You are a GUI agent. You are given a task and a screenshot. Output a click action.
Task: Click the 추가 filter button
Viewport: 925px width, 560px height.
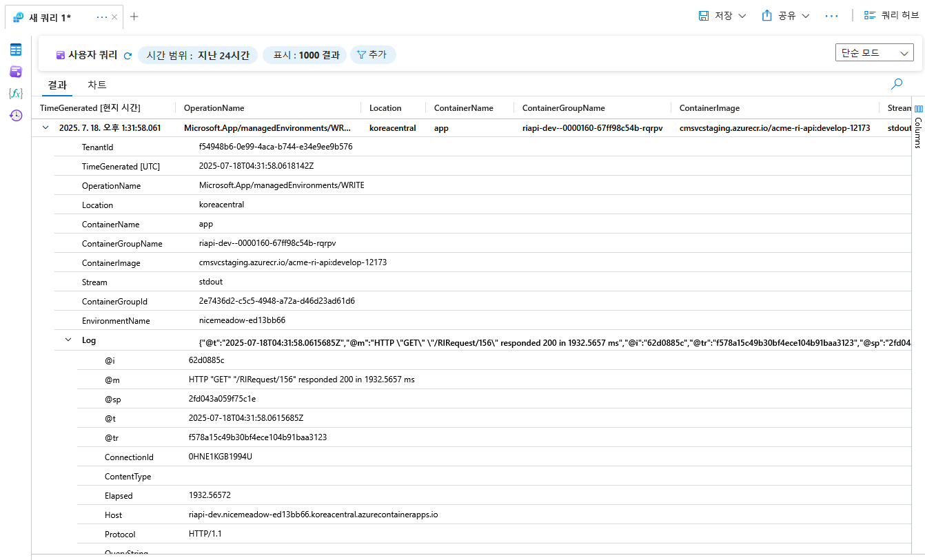coord(372,55)
